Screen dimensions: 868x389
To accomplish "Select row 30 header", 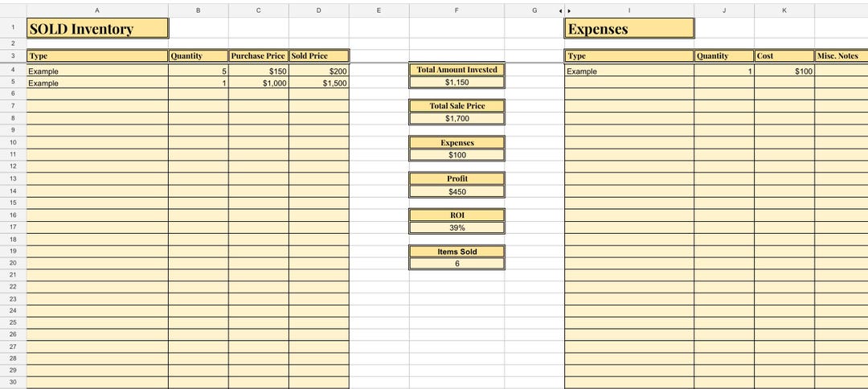I will [13, 383].
